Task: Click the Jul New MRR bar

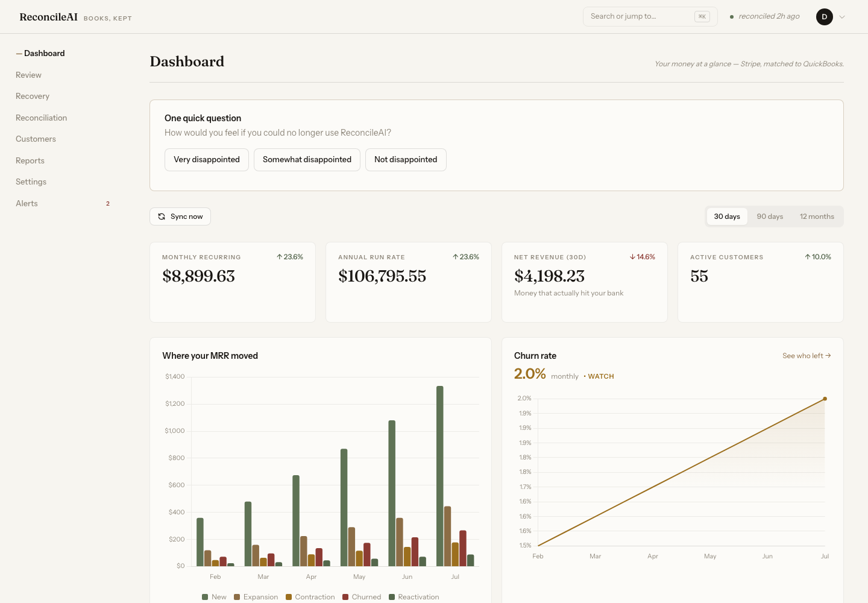Action: tap(440, 476)
